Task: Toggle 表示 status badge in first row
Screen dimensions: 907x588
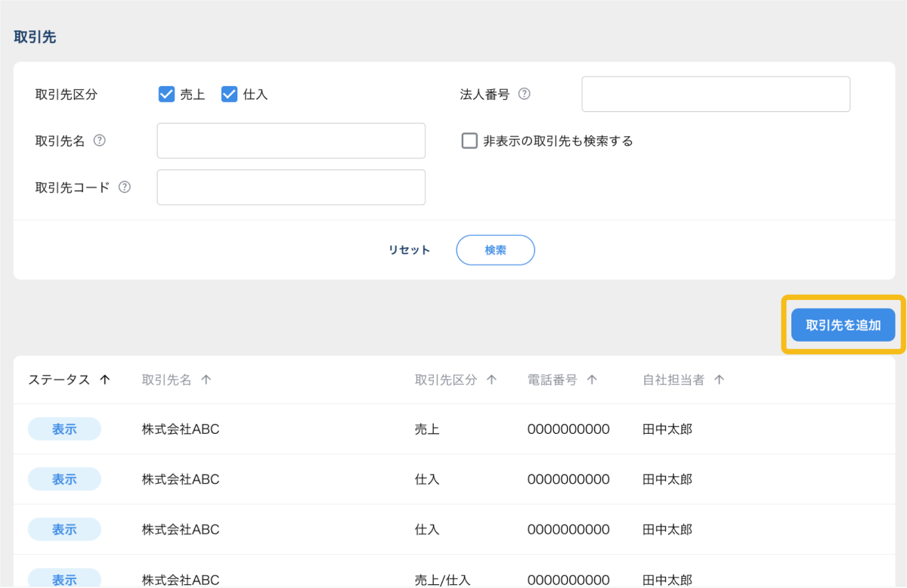Action: pos(64,429)
